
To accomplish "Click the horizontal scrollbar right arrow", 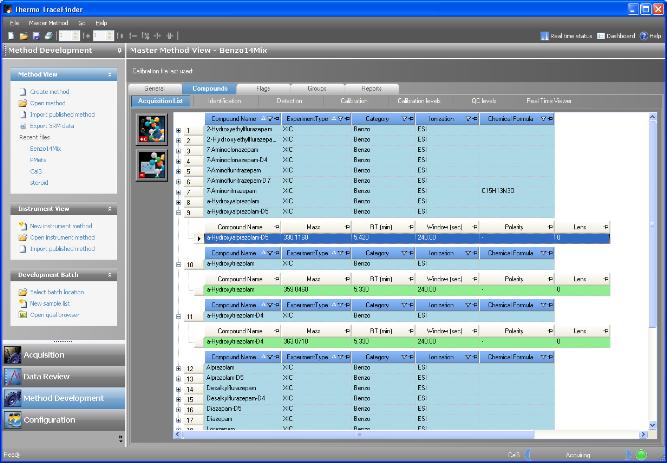I will click(643, 434).
